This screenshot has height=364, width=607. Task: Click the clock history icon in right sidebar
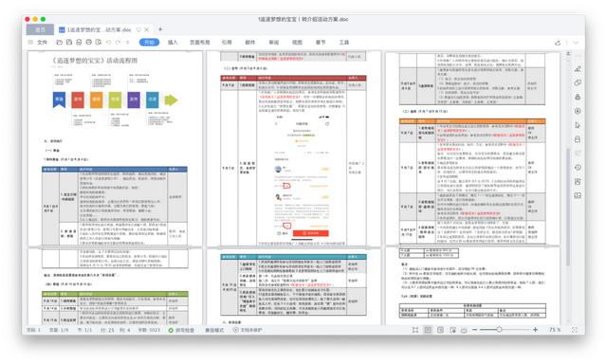[578, 168]
